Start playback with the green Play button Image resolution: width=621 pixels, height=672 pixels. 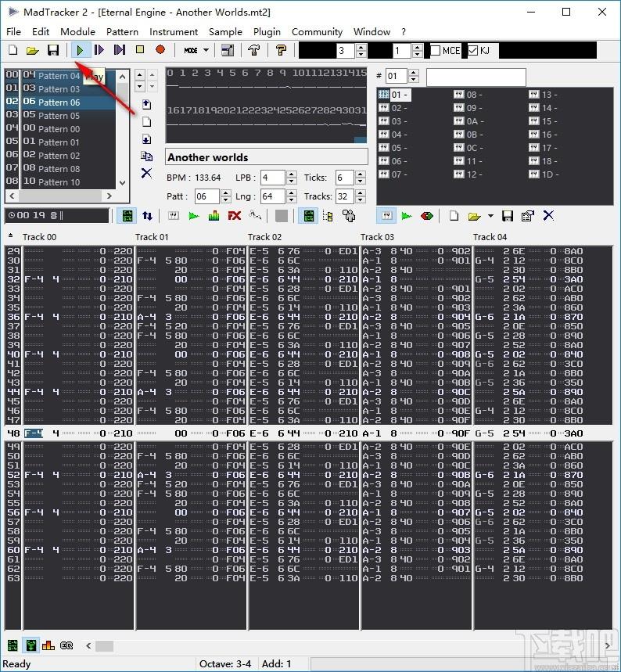[80, 50]
